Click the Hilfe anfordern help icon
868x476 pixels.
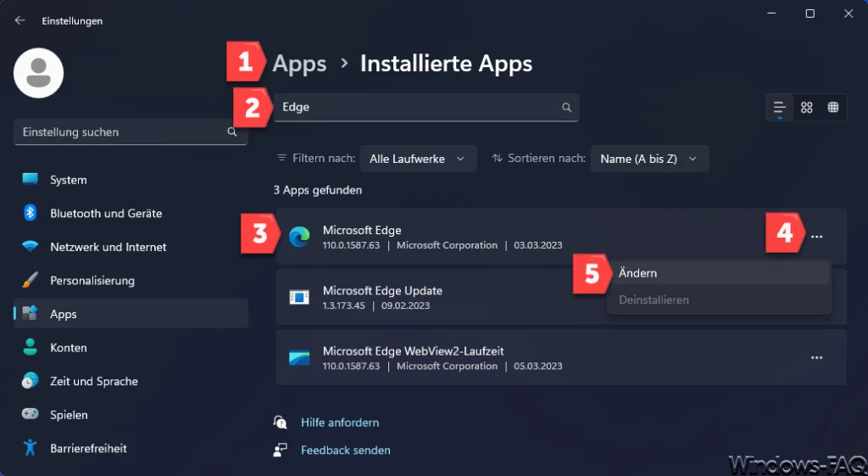click(280, 423)
